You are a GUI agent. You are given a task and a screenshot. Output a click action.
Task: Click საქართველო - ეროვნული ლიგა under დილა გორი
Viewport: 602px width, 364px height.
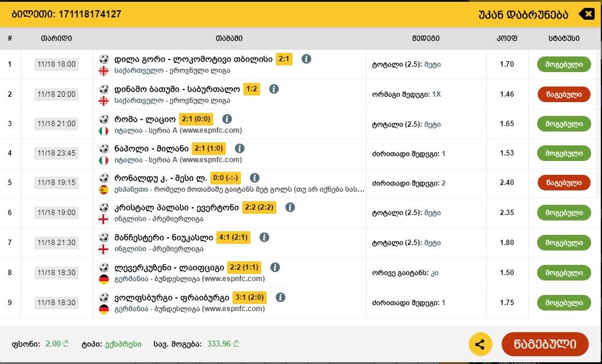[172, 71]
